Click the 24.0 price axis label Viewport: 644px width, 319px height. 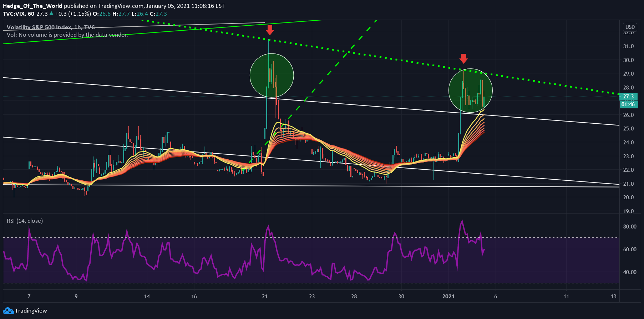(629, 143)
